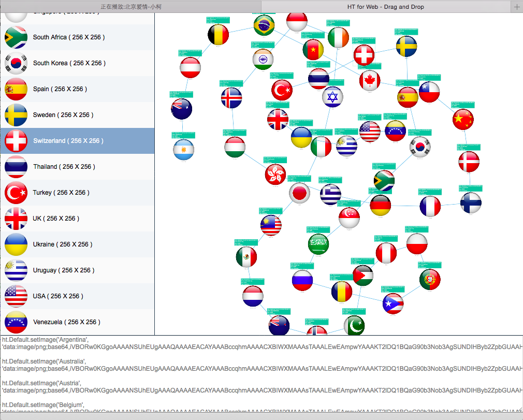Switch to the 正在播放:北京爱情-小柯 tab

(x=130, y=7)
